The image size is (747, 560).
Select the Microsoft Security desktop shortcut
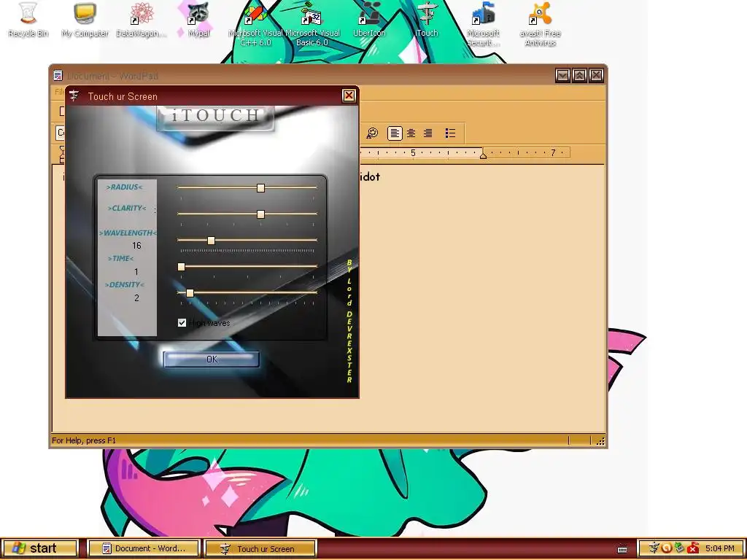pos(483,24)
